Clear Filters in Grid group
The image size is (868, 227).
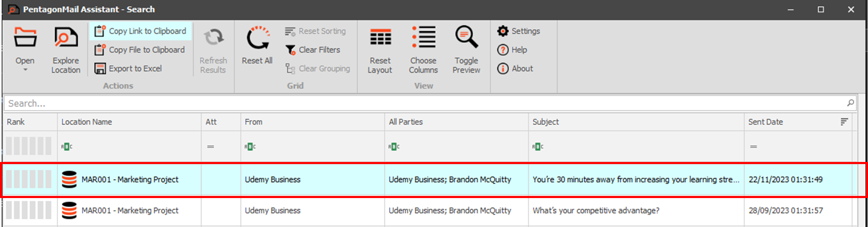point(313,50)
